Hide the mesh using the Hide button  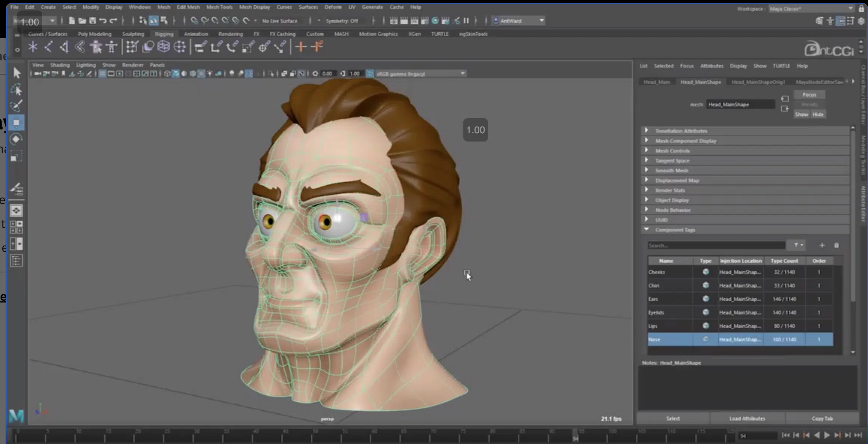(818, 114)
